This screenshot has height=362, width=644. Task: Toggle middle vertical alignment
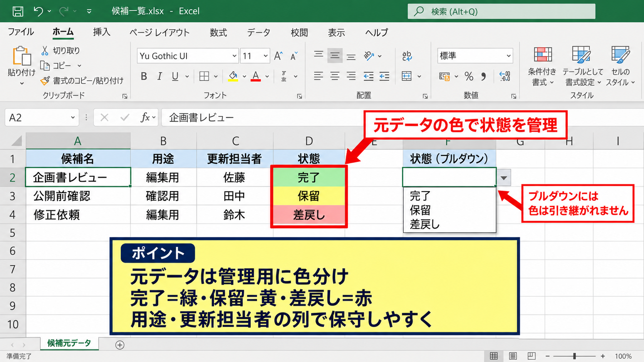coord(335,56)
